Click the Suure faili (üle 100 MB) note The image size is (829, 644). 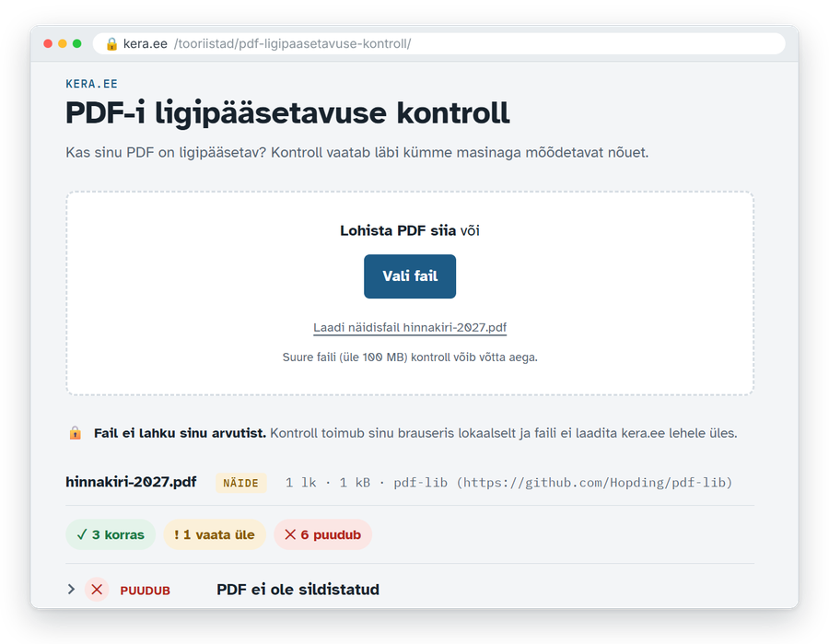tap(410, 357)
